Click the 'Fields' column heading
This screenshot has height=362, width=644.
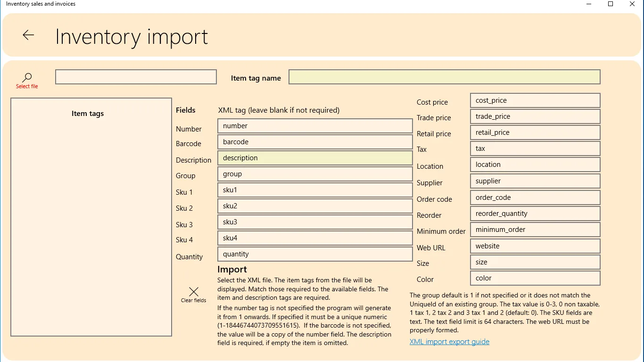(186, 110)
